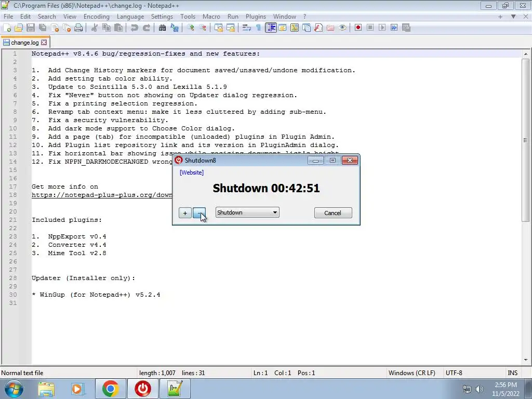Image resolution: width=532 pixels, height=399 pixels.
Task: Open Find with the binoculars icon
Action: [162, 28]
